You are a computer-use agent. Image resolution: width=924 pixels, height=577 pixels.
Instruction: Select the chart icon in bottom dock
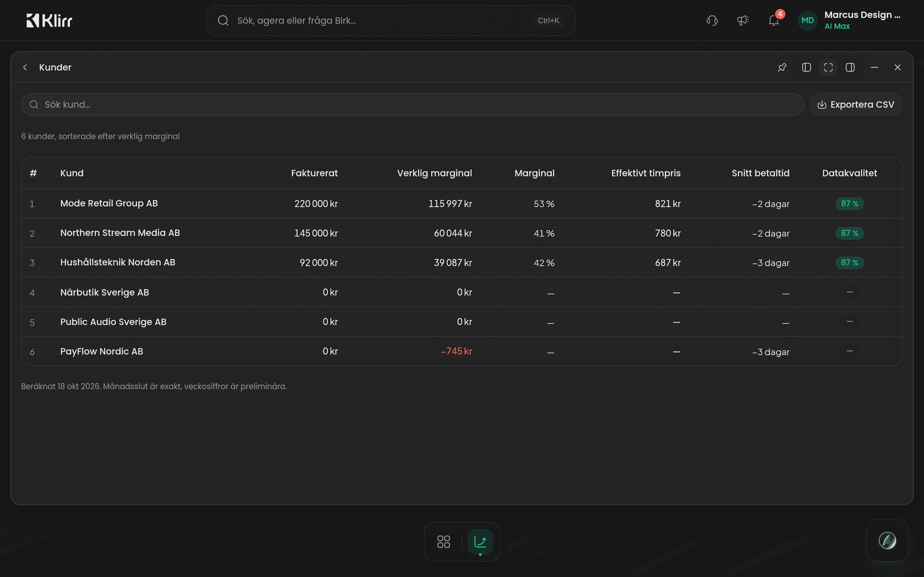(x=480, y=541)
